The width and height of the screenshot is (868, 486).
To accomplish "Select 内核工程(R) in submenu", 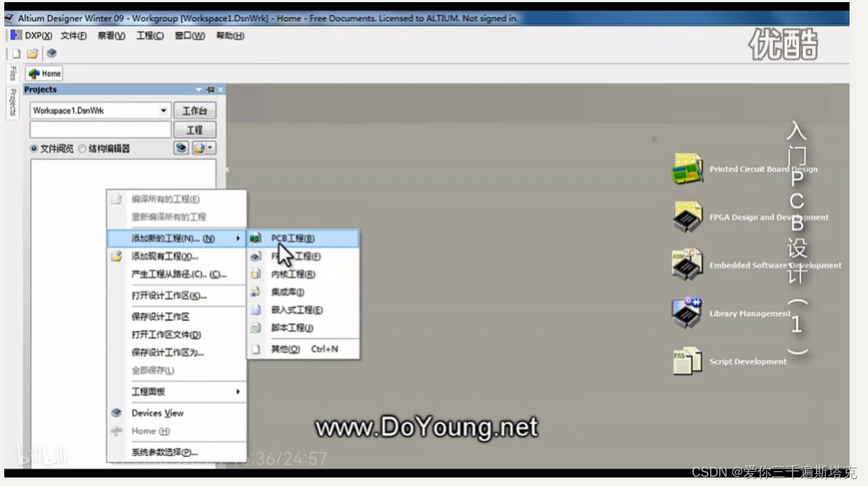I will (x=303, y=274).
